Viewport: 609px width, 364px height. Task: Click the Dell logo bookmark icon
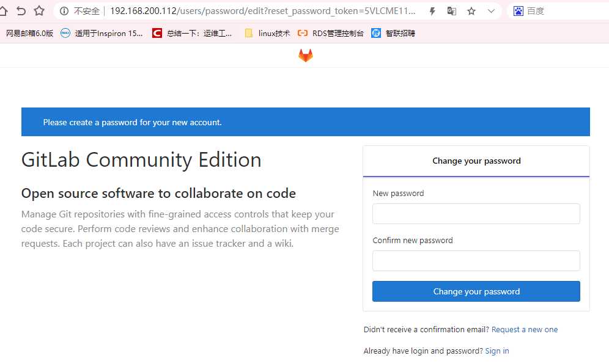65,34
